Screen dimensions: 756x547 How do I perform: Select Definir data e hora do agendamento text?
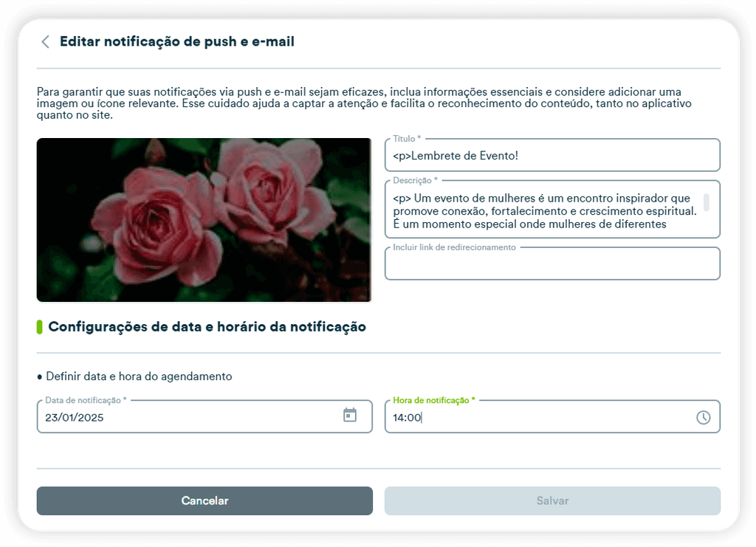pos(139,376)
